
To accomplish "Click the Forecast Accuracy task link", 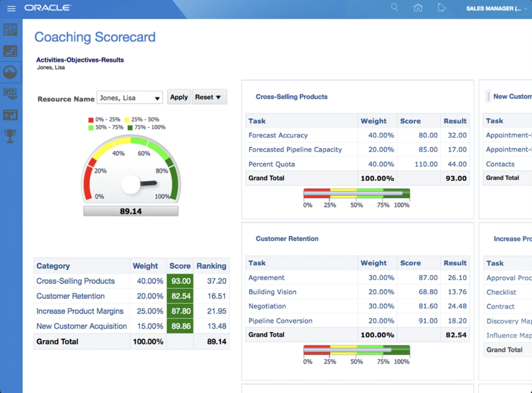I will [x=278, y=135].
